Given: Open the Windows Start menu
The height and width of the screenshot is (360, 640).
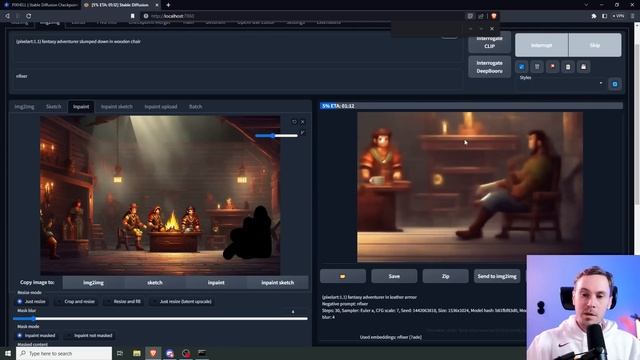Looking at the screenshot, I should pos(8,353).
